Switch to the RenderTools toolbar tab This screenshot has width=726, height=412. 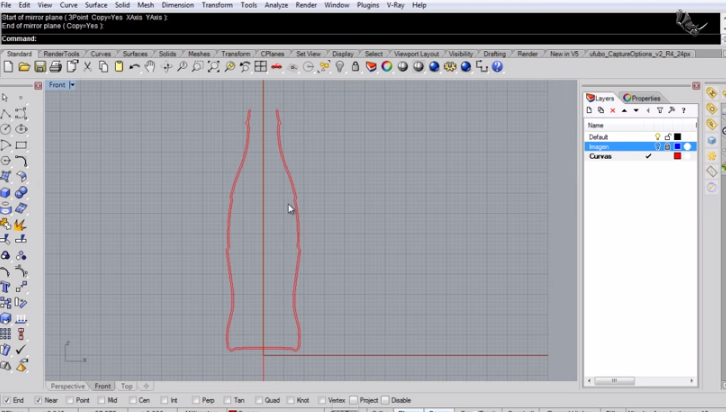[61, 54]
